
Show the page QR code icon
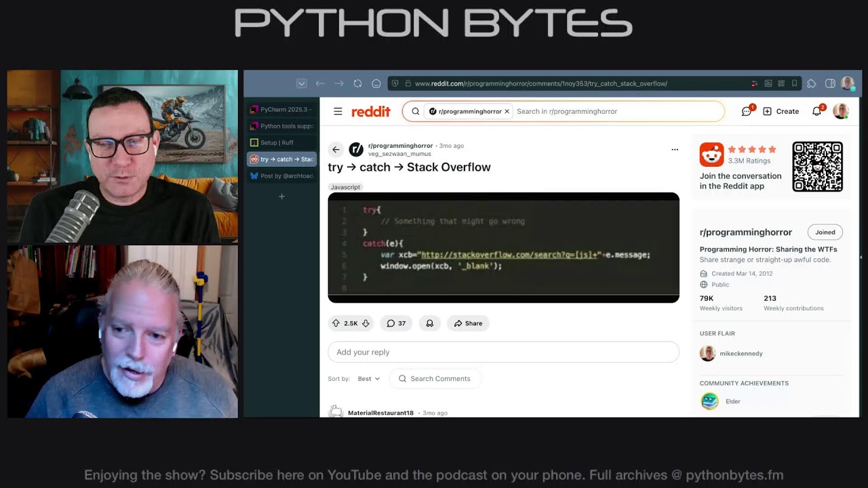[781, 83]
